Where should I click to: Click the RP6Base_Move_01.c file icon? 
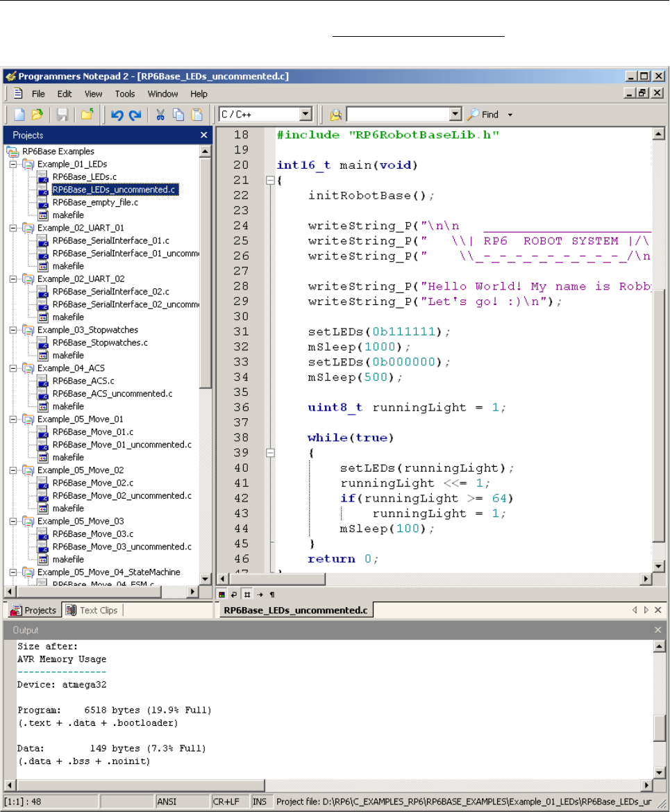tap(43, 432)
